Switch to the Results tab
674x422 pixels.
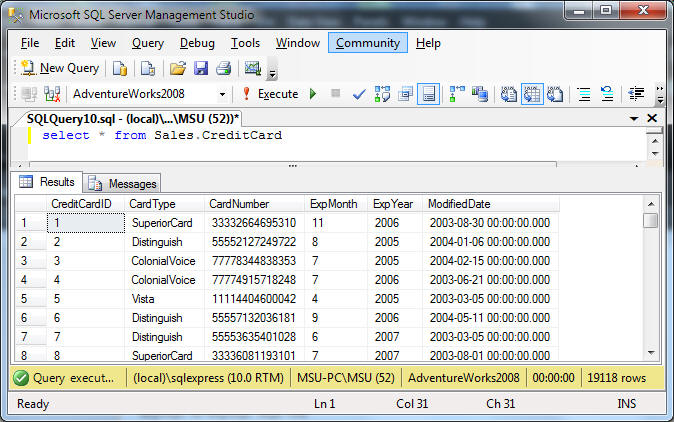(x=47, y=182)
